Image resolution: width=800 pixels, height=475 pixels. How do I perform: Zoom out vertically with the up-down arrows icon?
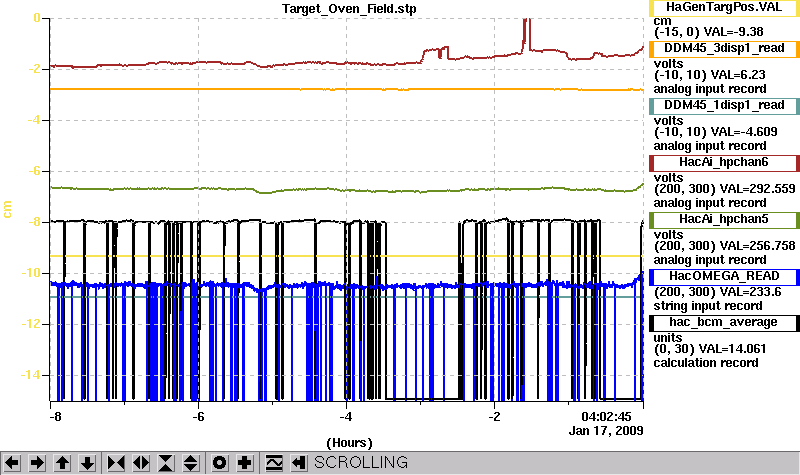191,463
